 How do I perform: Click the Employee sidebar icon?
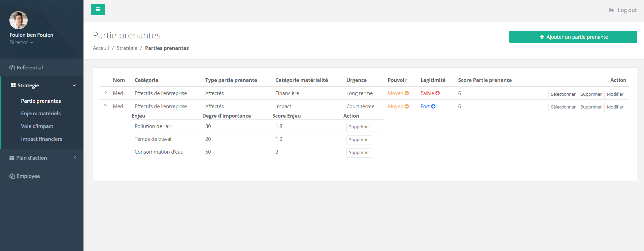(x=12, y=176)
